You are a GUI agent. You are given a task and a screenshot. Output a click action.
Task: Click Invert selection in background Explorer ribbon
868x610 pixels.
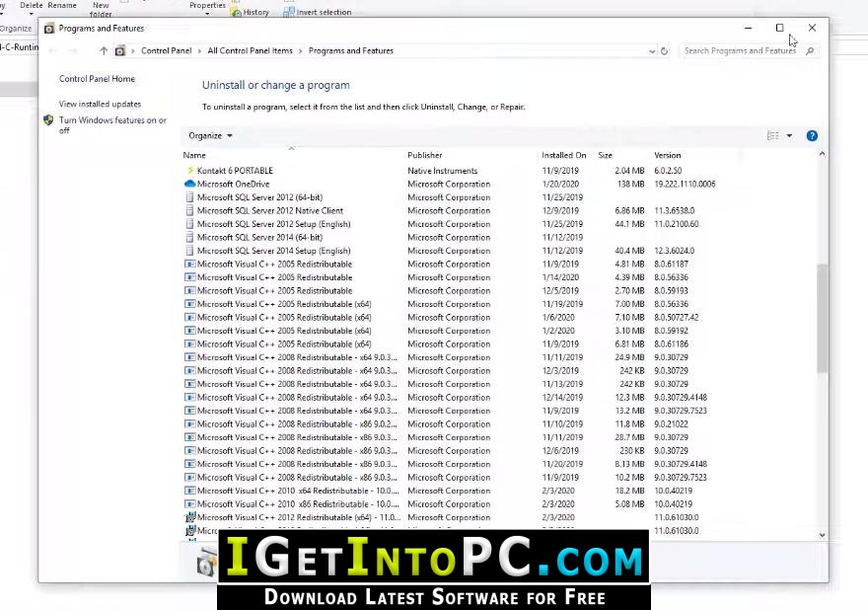(318, 12)
